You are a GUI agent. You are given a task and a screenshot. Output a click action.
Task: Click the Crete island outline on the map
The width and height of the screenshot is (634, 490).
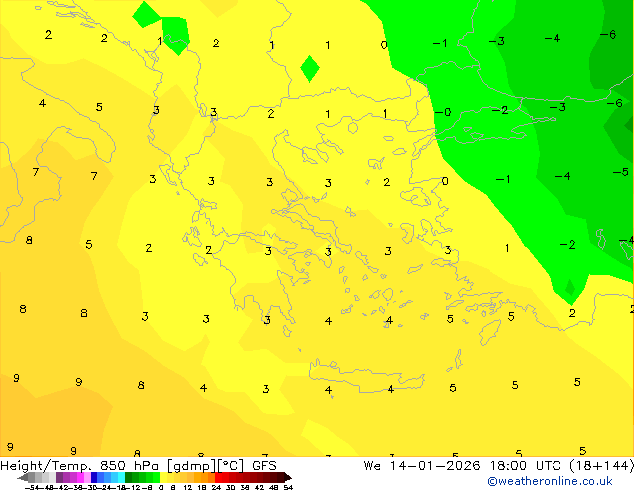pyautogui.click(x=367, y=376)
